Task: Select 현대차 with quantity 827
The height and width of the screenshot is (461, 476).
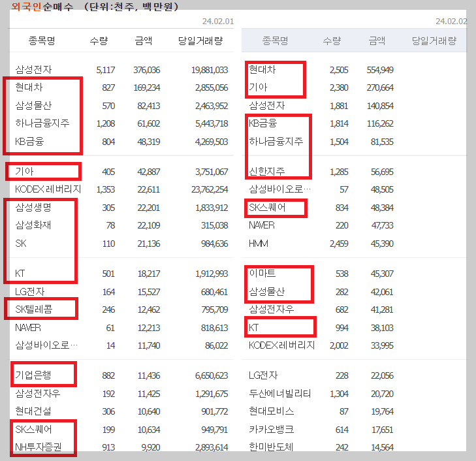Action: tap(29, 87)
